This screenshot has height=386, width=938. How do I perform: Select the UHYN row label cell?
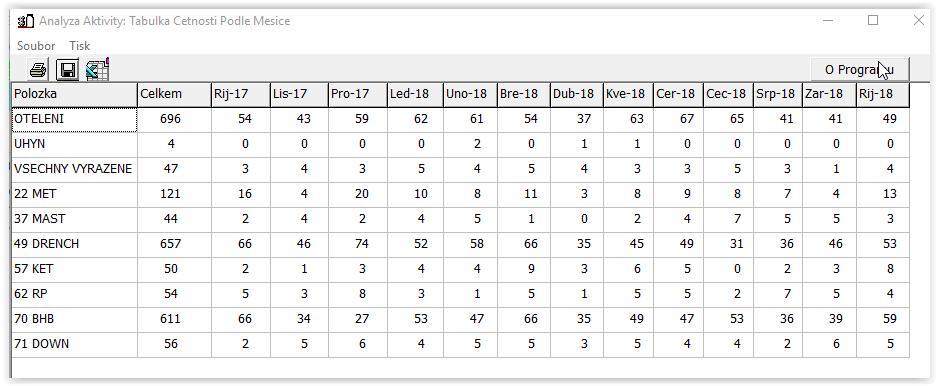[75, 145]
